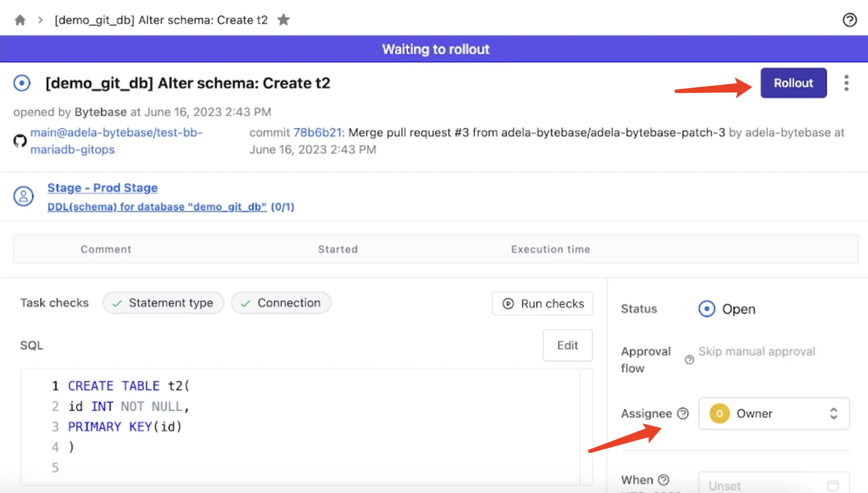Click the help icon next to Approval flow
868x493 pixels.
[689, 359]
